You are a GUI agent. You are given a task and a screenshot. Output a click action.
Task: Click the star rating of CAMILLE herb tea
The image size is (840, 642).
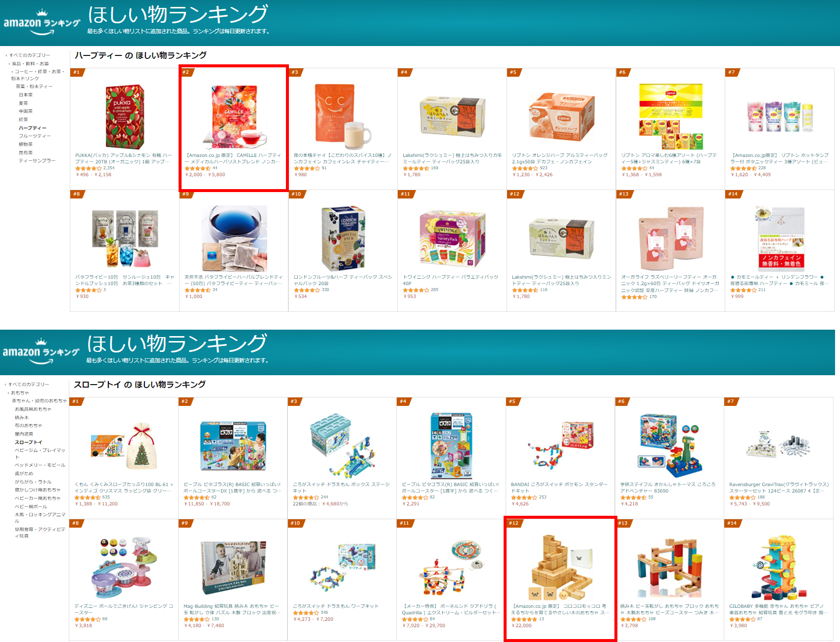[x=197, y=168]
